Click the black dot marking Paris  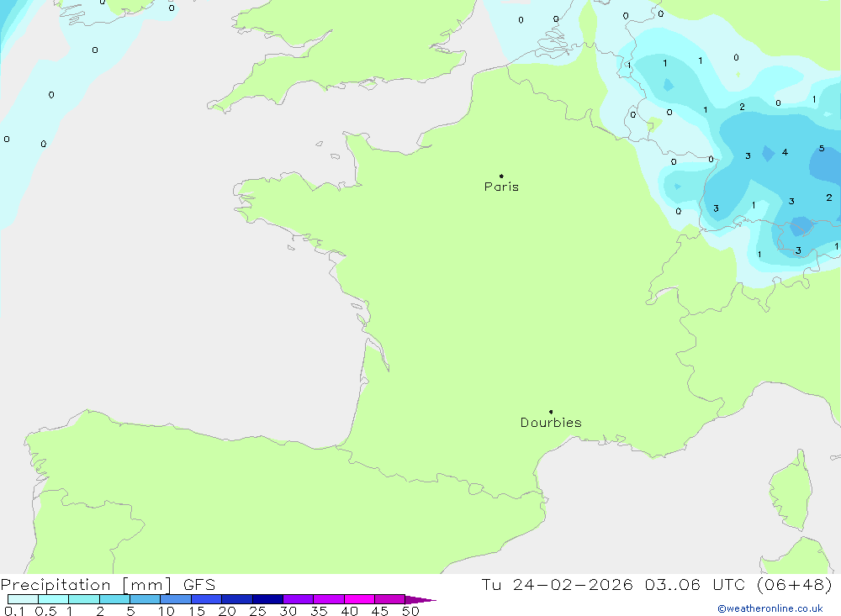point(501,176)
